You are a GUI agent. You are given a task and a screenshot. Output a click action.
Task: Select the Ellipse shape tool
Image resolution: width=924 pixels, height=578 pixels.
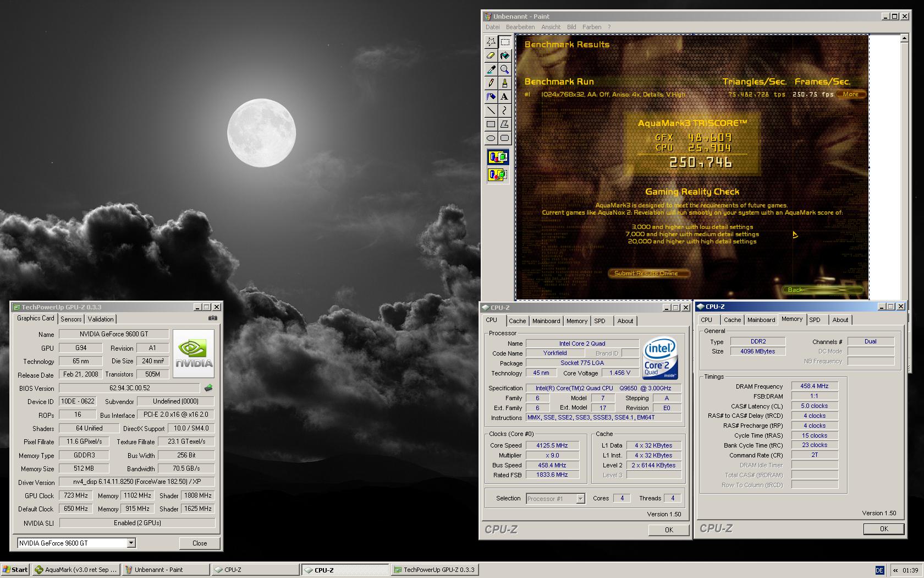click(x=491, y=138)
